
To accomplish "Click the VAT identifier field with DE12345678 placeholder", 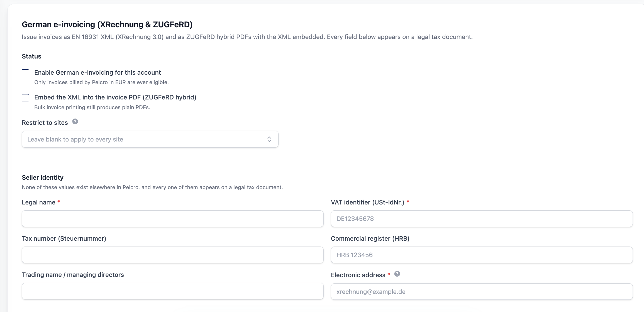I will (482, 219).
